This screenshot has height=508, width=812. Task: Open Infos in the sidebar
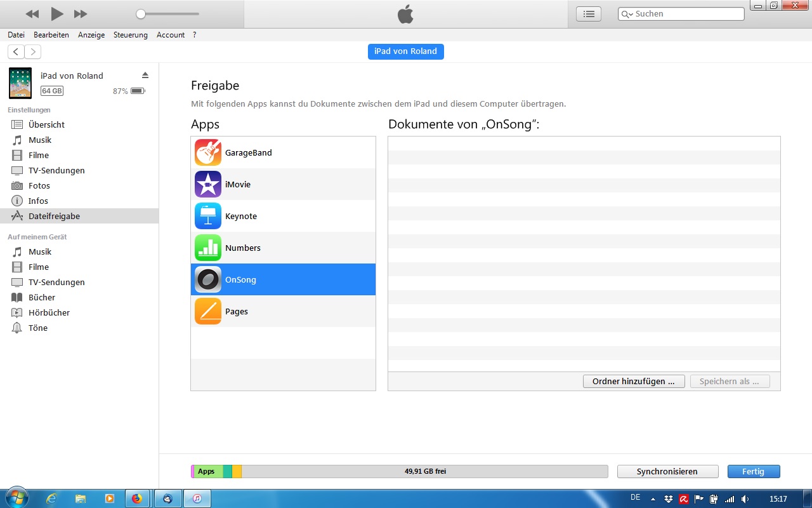coord(79,201)
